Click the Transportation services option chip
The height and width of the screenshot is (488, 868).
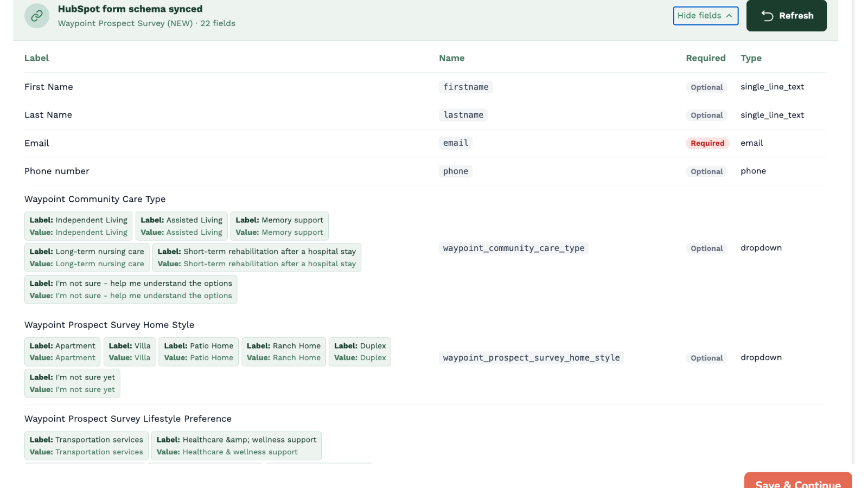tap(86, 446)
